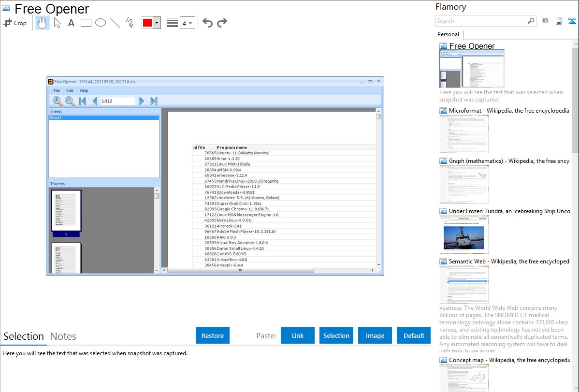Click the Free Opener snapshot title in sidebar
Image resolution: width=579 pixels, height=392 pixels.
472,46
